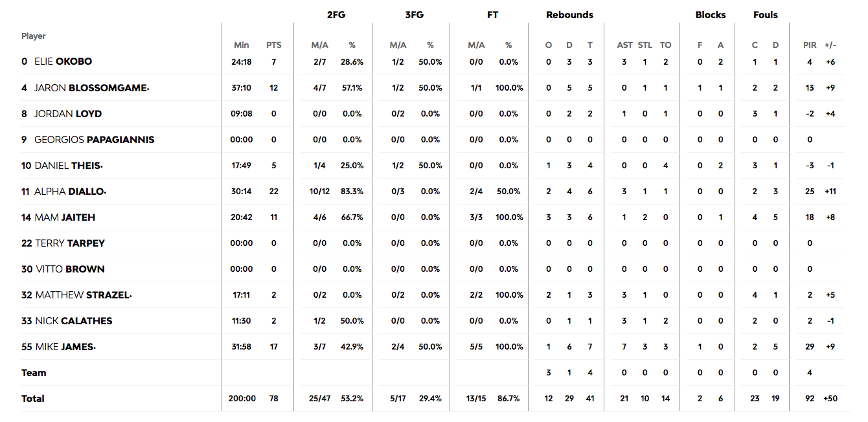
Task: Select Mam Jaiteh player name
Action: point(65,217)
